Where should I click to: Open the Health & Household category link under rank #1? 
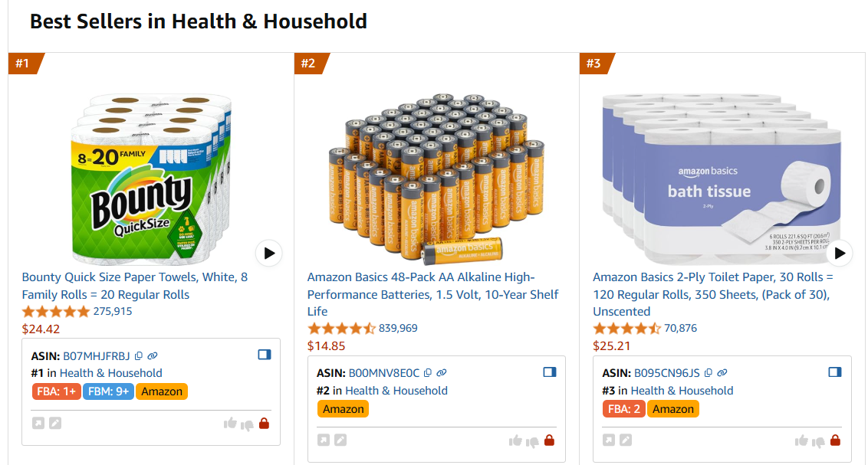[x=111, y=373]
